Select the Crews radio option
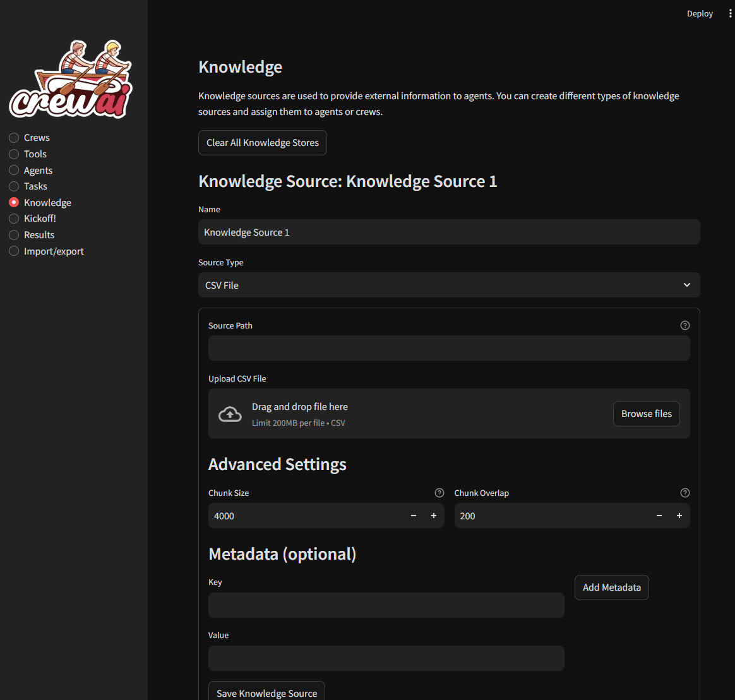Image resolution: width=735 pixels, height=700 pixels. [x=14, y=138]
